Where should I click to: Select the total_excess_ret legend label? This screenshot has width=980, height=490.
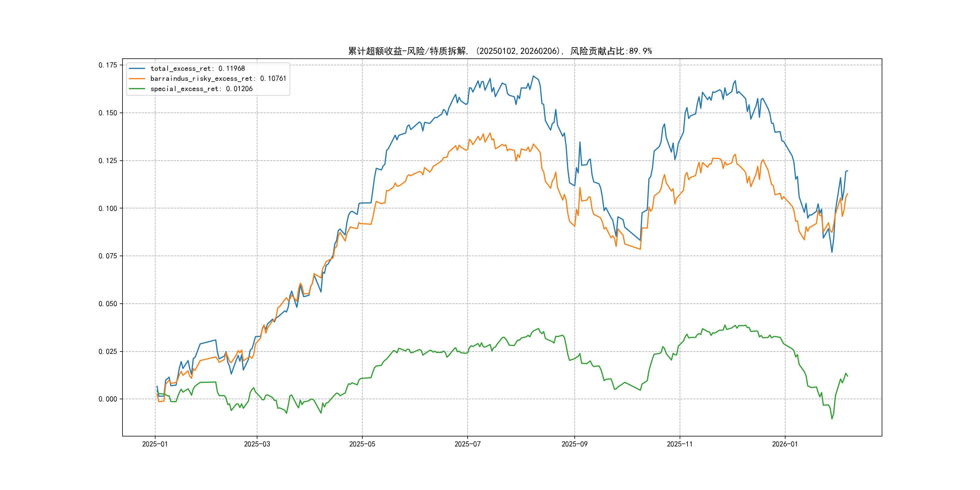pos(198,68)
